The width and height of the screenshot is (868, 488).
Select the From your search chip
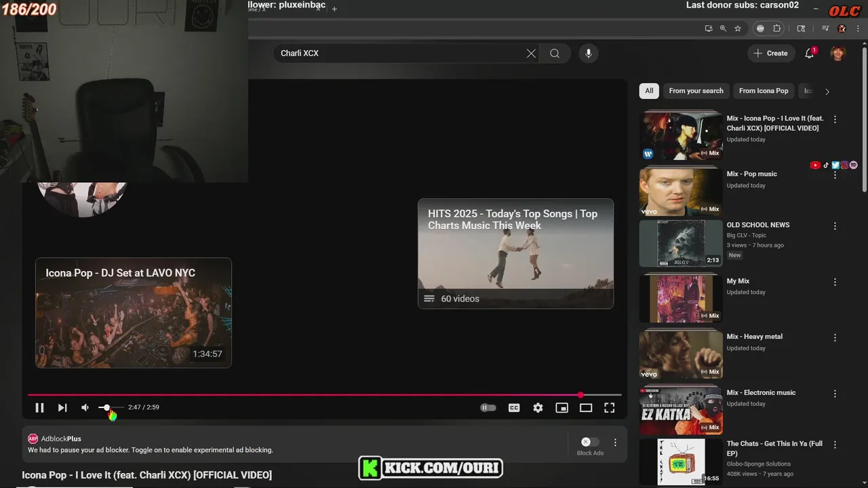point(696,91)
